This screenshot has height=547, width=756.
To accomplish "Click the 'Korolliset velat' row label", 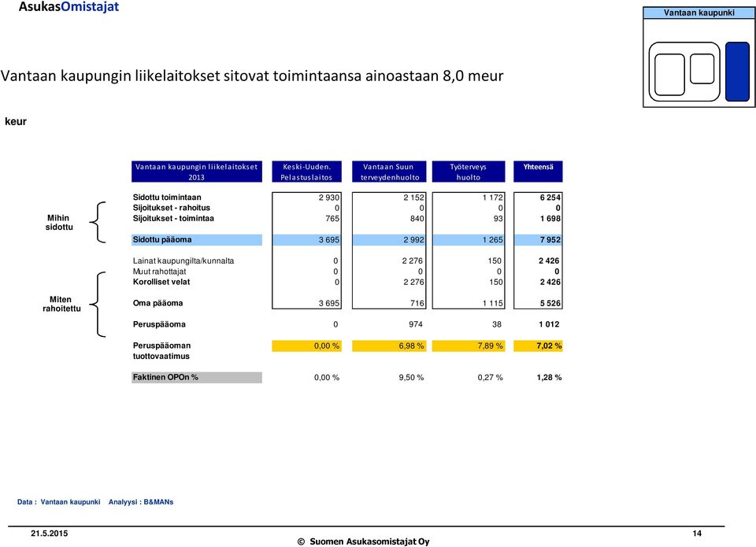I will coord(161,282).
